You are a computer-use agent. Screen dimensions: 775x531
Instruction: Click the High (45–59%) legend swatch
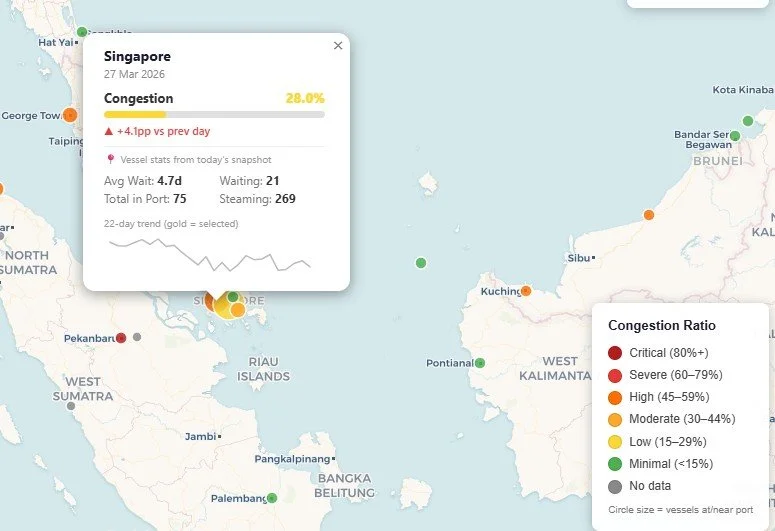[x=615, y=398]
